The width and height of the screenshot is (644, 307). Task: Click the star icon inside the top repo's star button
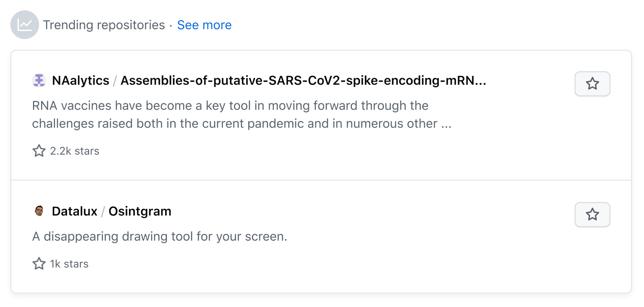tap(592, 83)
